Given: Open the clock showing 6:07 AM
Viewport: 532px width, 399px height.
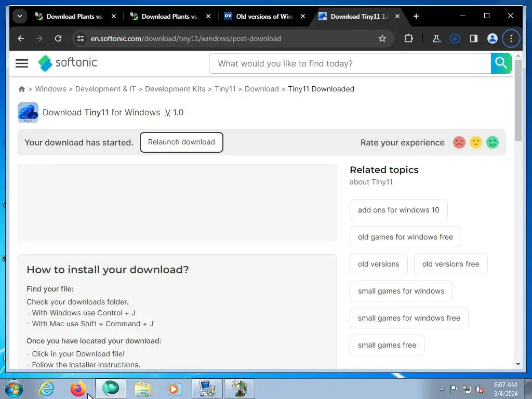Looking at the screenshot, I should (x=506, y=389).
